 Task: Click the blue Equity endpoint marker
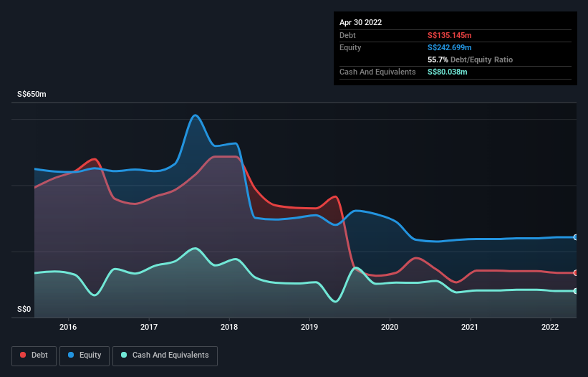click(576, 237)
